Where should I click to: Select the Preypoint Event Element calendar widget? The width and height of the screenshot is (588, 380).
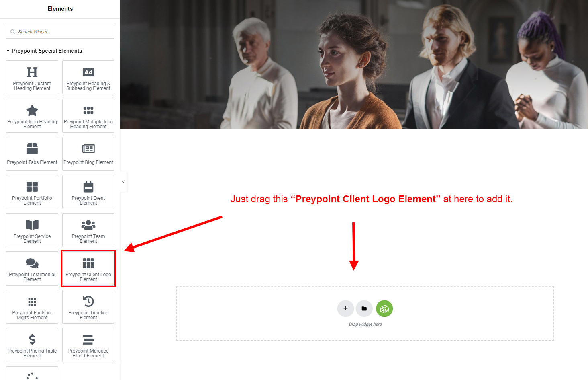pos(88,192)
